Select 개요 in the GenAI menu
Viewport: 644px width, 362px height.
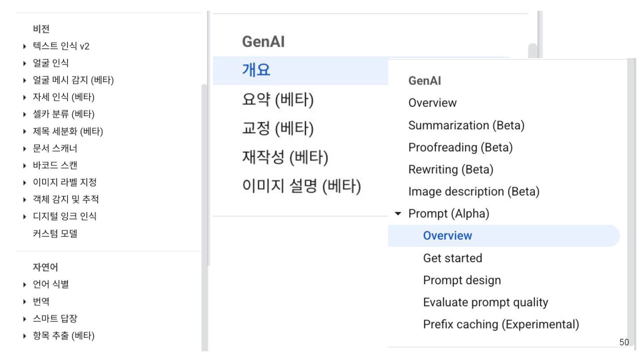tap(256, 70)
